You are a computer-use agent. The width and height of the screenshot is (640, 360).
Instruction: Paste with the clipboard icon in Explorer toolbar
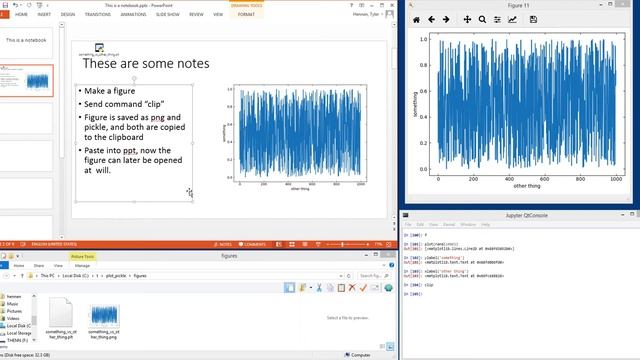pyautogui.click(x=341, y=288)
